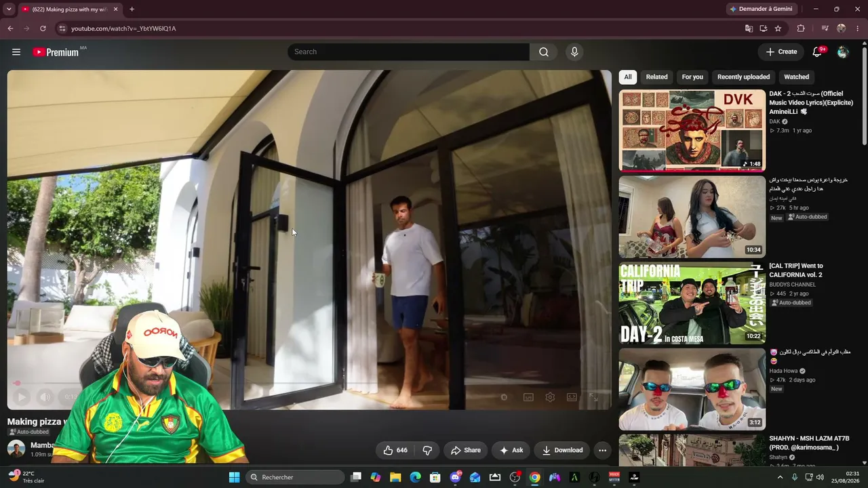Viewport: 868px width, 488px height.
Task: Open the YouTube guide hamburger menu
Action: pos(16,52)
